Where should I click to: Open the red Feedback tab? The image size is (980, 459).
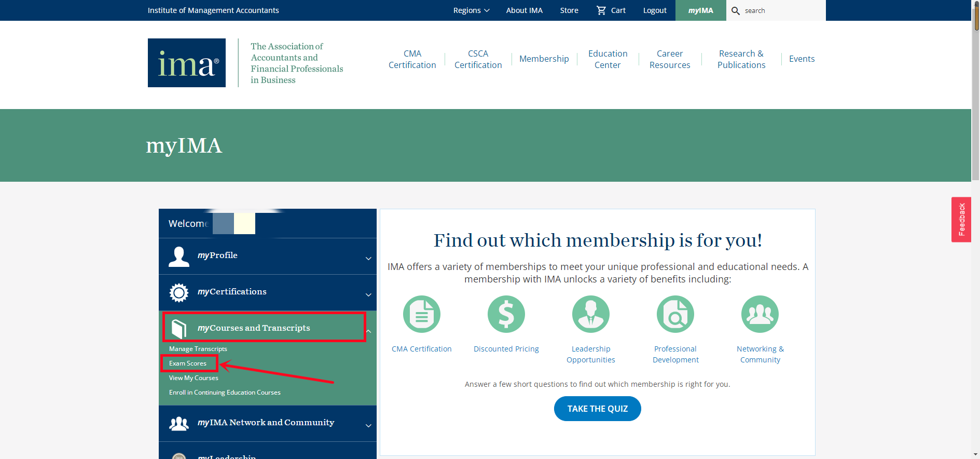point(961,220)
